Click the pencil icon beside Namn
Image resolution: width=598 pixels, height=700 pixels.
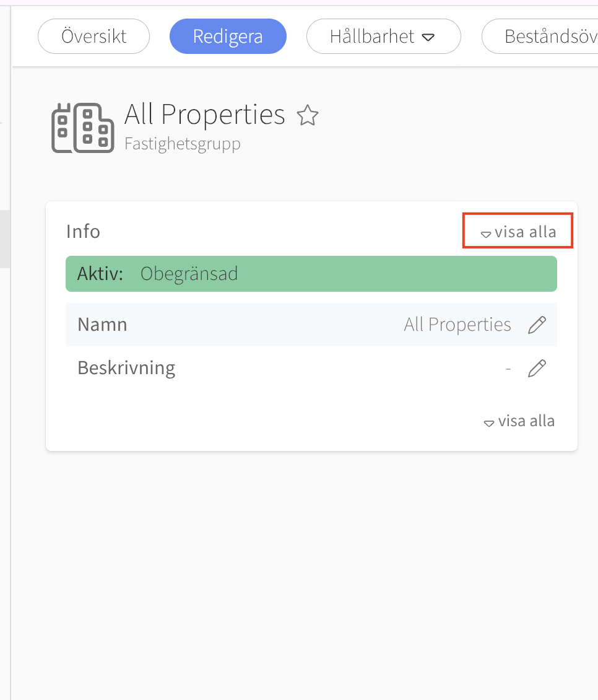pyautogui.click(x=537, y=325)
